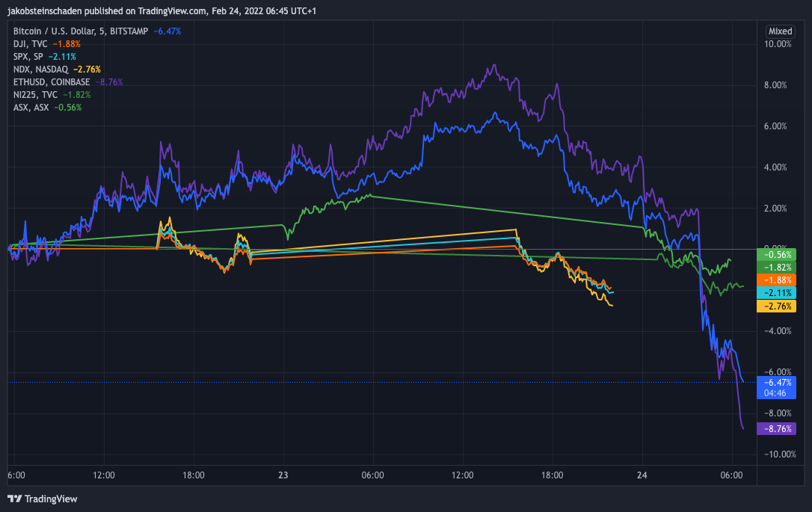
Task: Click the -8.00% scale value
Action: [778, 413]
